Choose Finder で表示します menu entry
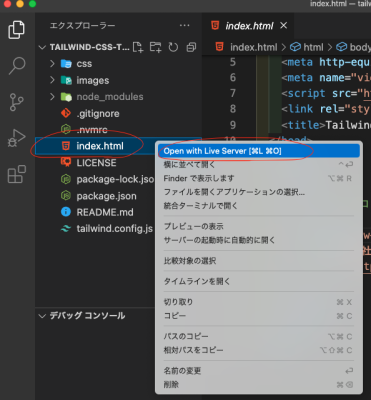 pyautogui.click(x=259, y=178)
